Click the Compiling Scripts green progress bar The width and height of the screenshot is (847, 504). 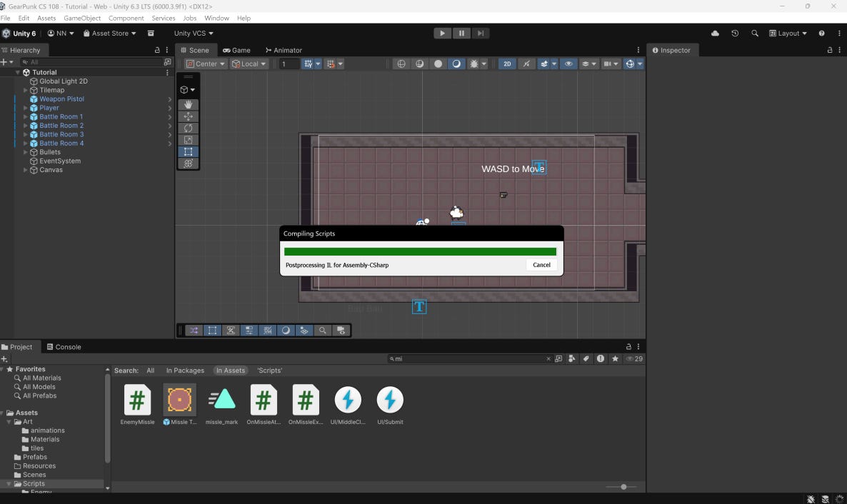click(420, 252)
